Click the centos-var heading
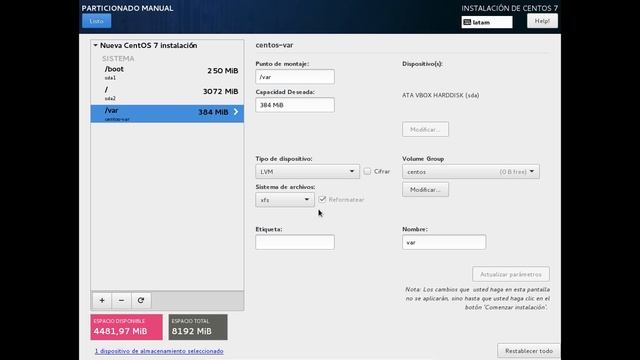 pyautogui.click(x=274, y=45)
